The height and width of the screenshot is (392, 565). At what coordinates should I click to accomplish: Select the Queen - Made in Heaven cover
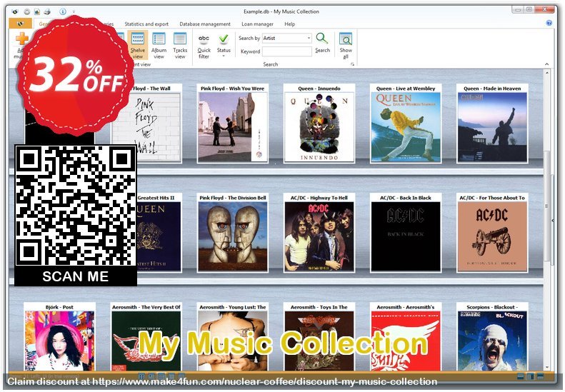[x=492, y=127]
